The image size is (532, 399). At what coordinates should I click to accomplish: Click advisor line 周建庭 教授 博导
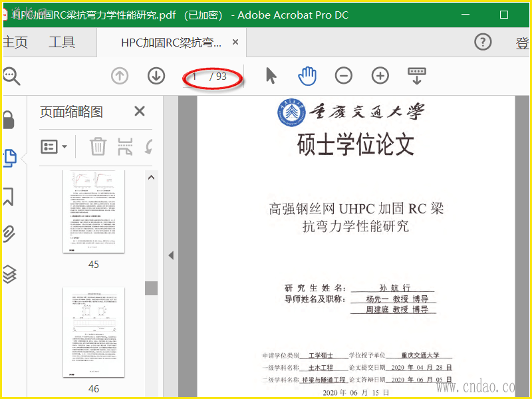397,309
